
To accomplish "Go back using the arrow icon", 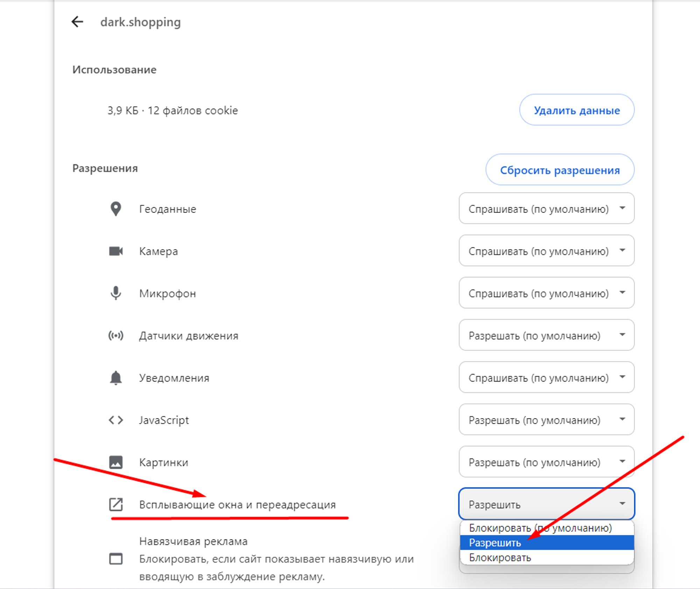I will click(x=77, y=22).
